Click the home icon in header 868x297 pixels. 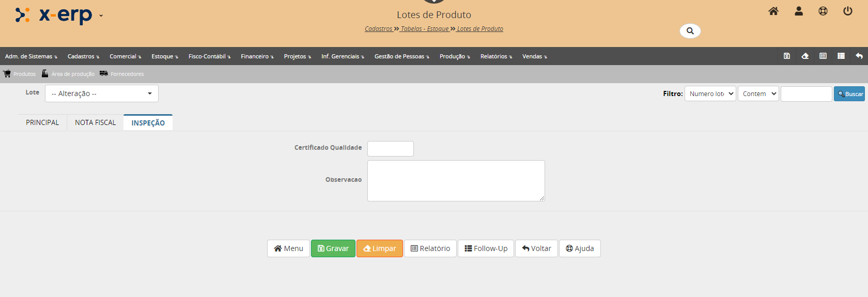[773, 11]
